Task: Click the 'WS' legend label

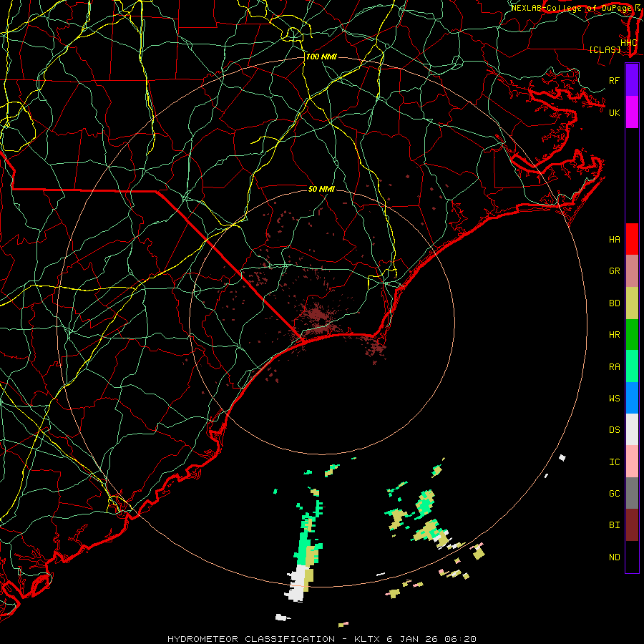Action: pyautogui.click(x=614, y=399)
